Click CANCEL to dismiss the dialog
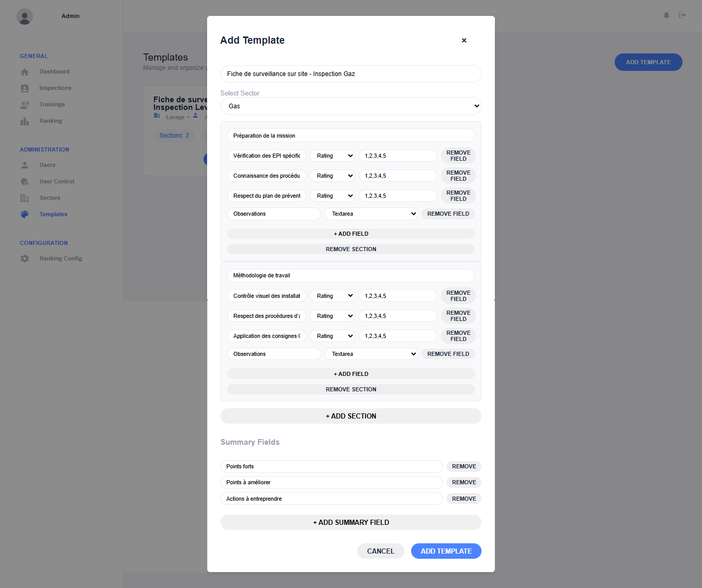This screenshot has width=702, height=588. pos(380,551)
